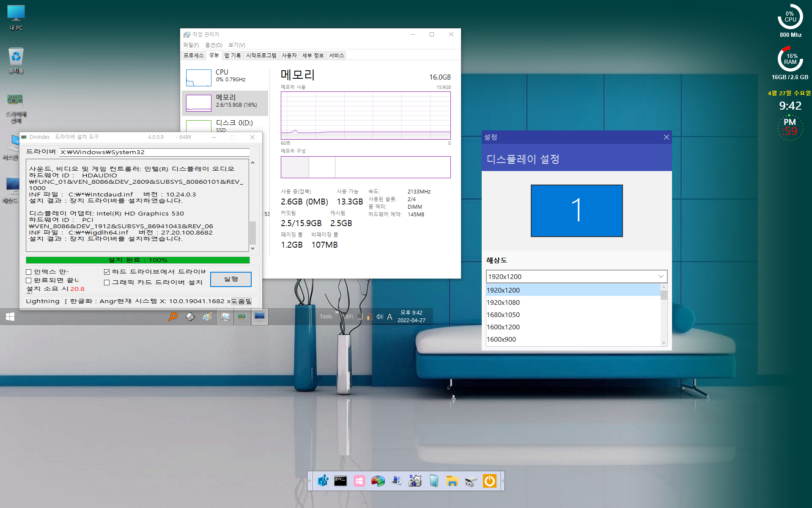Click the resolution list scrollbar thumb
This screenshot has width=812, height=508.
664,295
